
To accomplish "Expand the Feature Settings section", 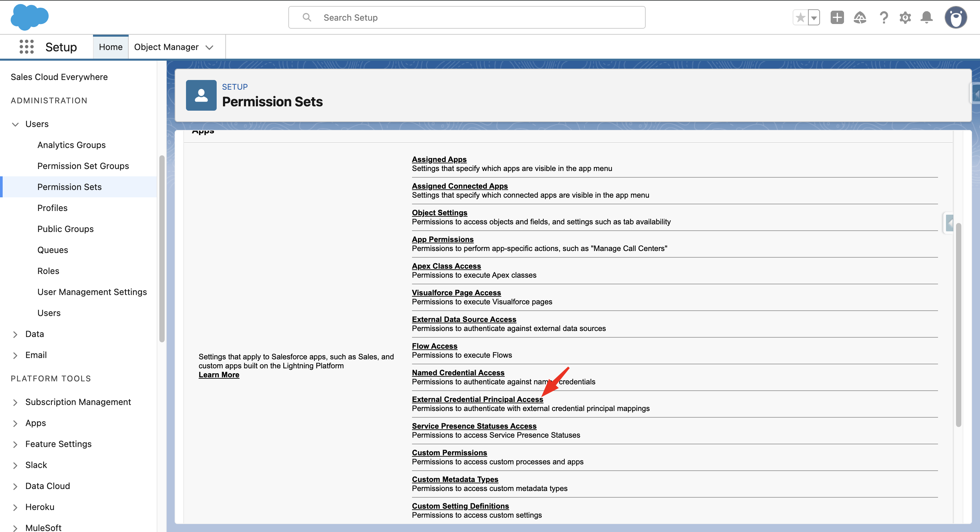I will click(x=15, y=444).
